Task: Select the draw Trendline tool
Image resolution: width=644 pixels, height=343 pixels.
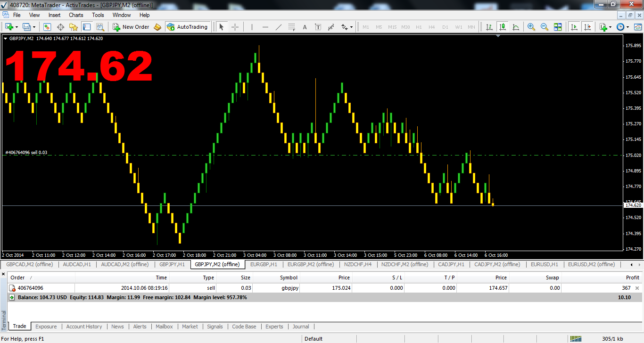Action: (279, 27)
